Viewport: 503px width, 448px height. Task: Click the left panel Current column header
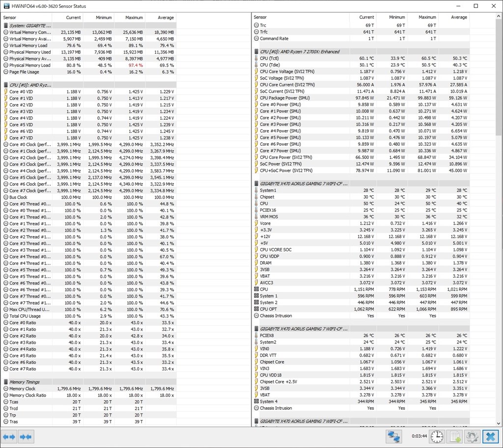73,17
